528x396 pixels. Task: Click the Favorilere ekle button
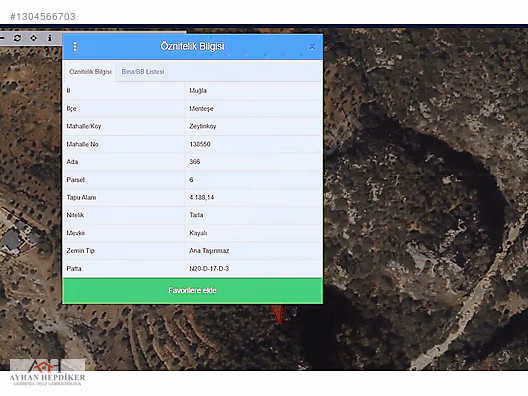[193, 291]
